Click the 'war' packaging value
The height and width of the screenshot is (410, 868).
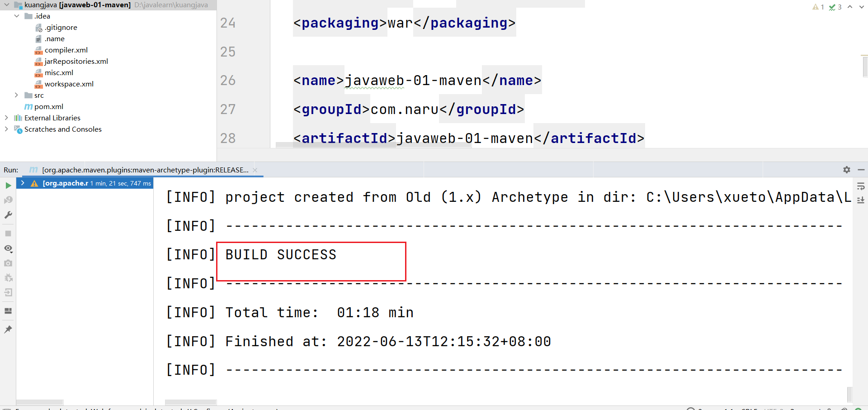point(400,23)
